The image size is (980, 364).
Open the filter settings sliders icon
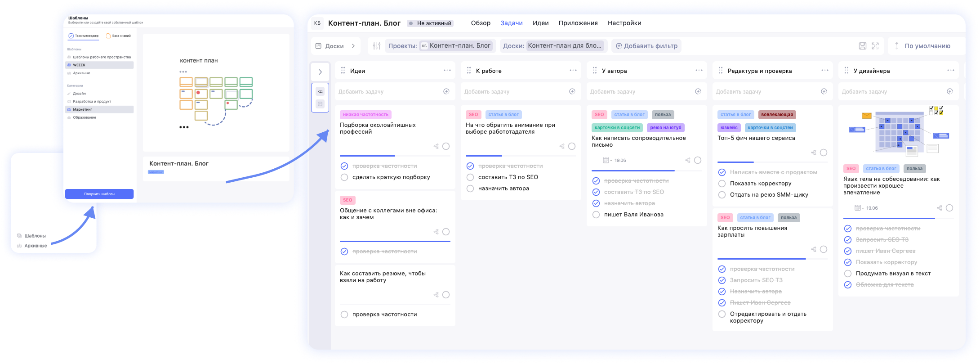click(x=377, y=46)
